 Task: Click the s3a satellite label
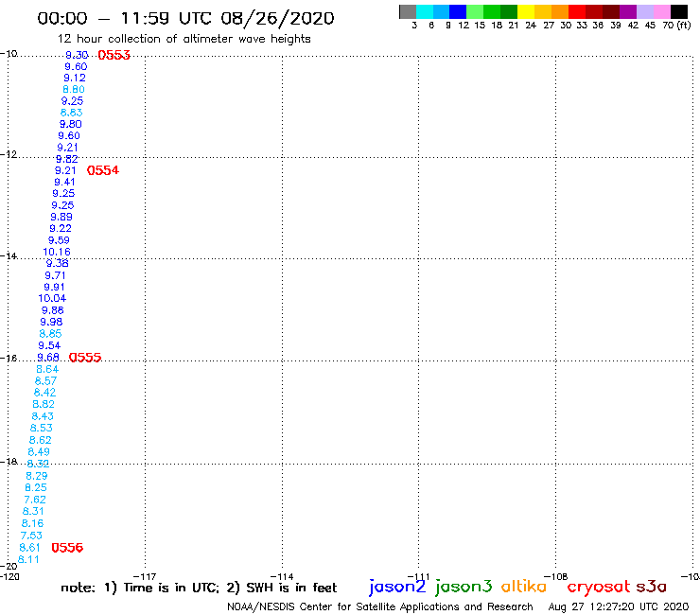652,587
